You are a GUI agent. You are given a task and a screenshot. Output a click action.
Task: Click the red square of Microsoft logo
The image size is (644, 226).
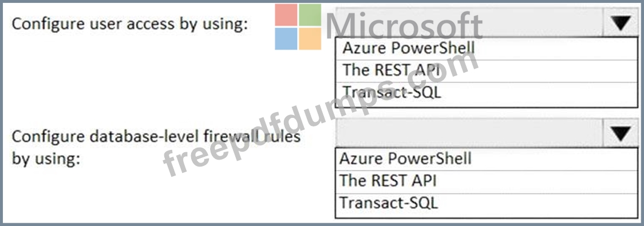[286, 15]
